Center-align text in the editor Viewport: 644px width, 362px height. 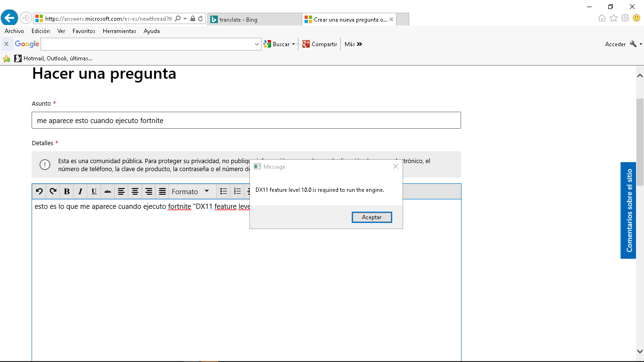point(135,191)
